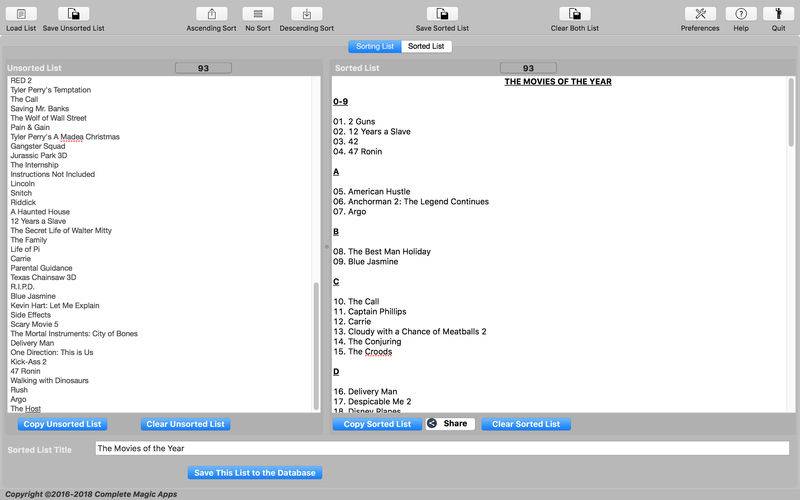This screenshot has width=800, height=500.
Task: Click the Save Sorted List icon
Action: click(442, 14)
